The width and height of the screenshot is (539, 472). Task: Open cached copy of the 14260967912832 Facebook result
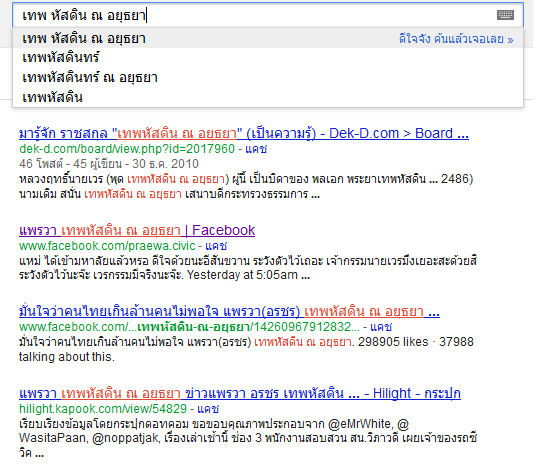[381, 327]
